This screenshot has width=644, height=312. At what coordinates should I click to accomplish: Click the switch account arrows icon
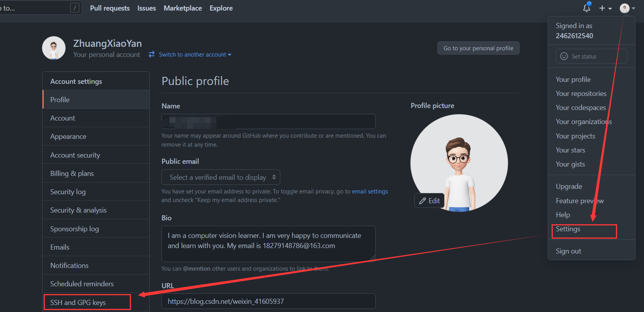point(152,54)
